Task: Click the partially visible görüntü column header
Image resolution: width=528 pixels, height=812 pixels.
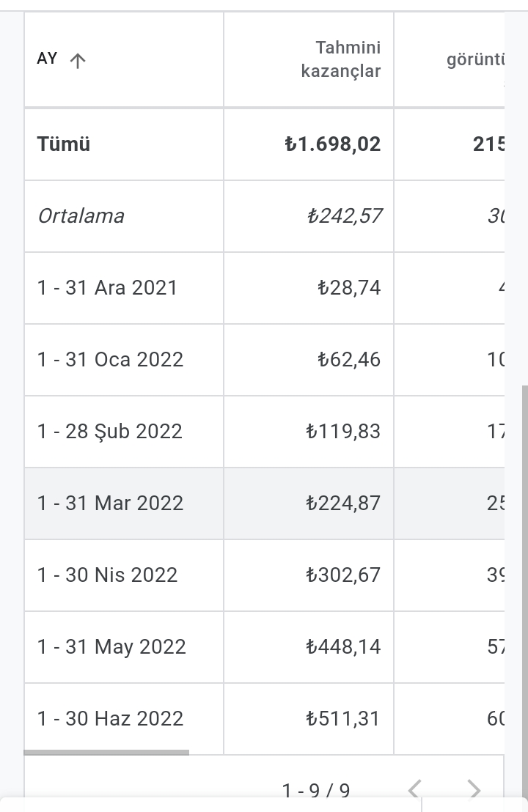Action: [x=475, y=59]
